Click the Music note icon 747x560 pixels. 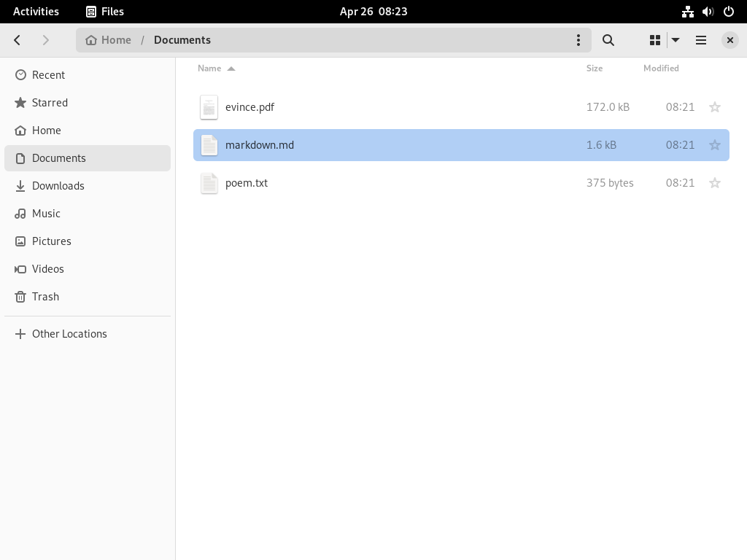click(20, 214)
